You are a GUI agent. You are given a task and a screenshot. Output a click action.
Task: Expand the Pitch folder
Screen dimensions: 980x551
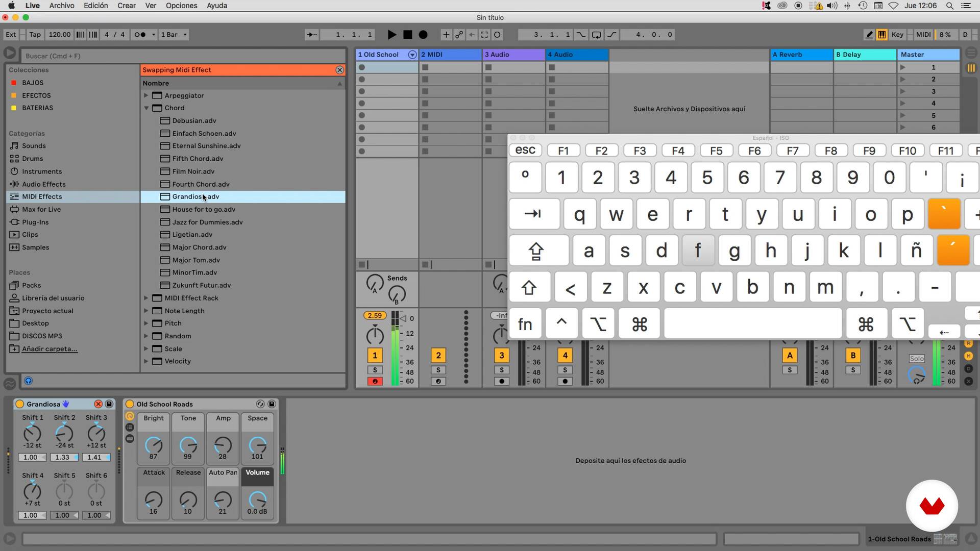point(146,323)
